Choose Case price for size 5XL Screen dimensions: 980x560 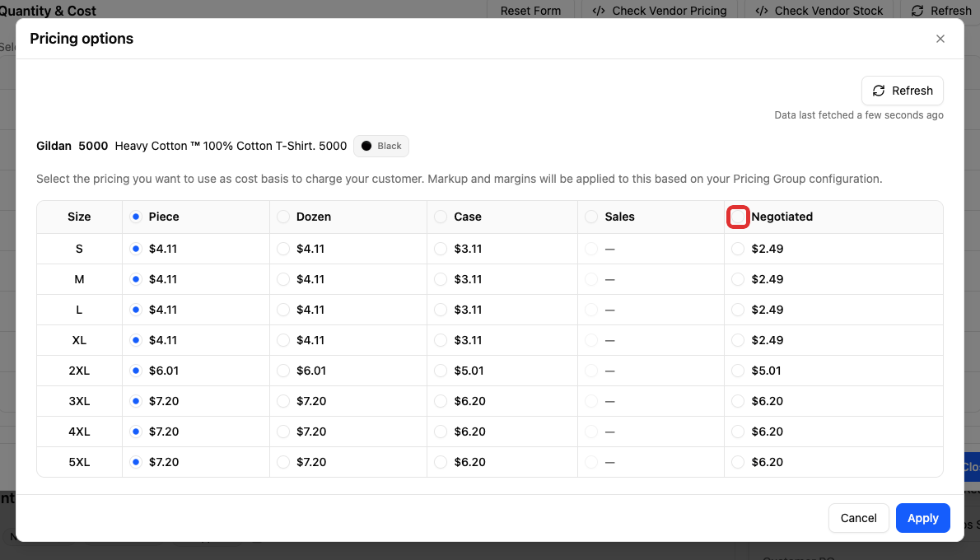point(441,463)
